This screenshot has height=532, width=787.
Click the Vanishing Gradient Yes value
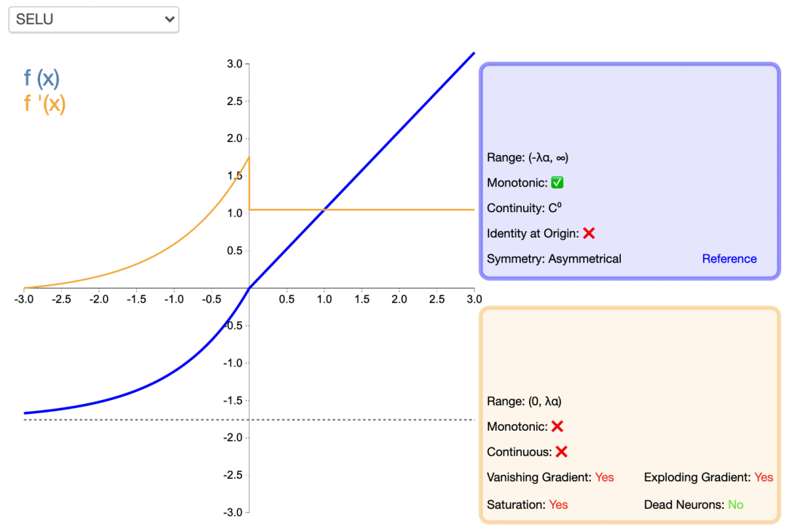[604, 477]
